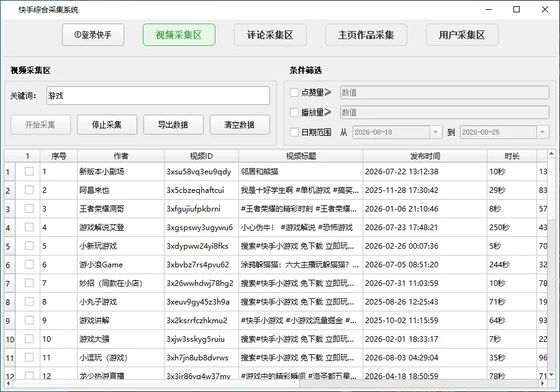Image resolution: width=560 pixels, height=392 pixels.
Task: Click publish time 2026-08-03 04:29:04
Action: pyautogui.click(x=425, y=357)
